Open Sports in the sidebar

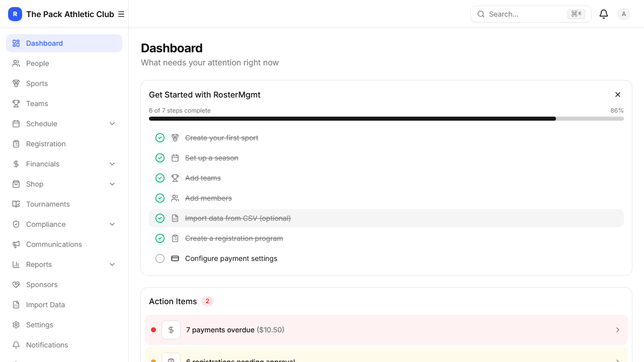(x=64, y=83)
